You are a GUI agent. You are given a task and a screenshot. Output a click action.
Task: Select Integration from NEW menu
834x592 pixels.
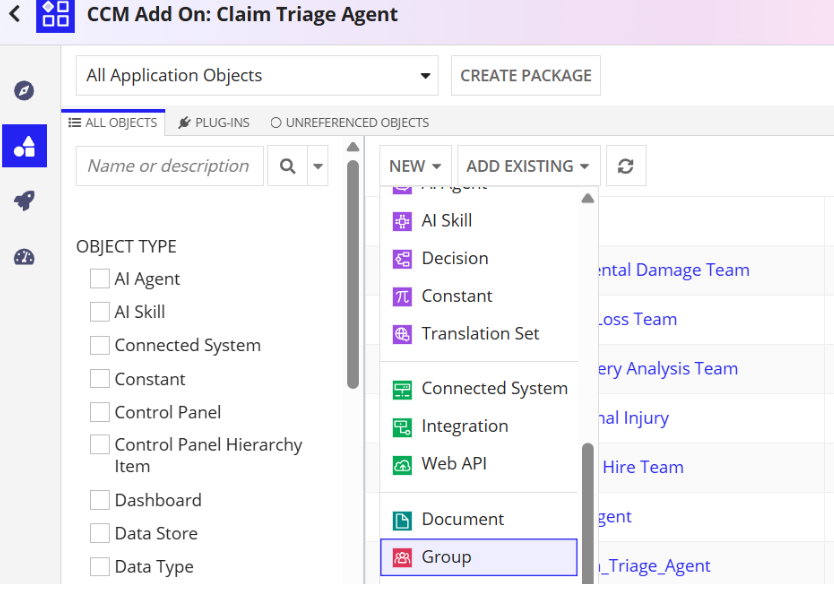point(479,427)
